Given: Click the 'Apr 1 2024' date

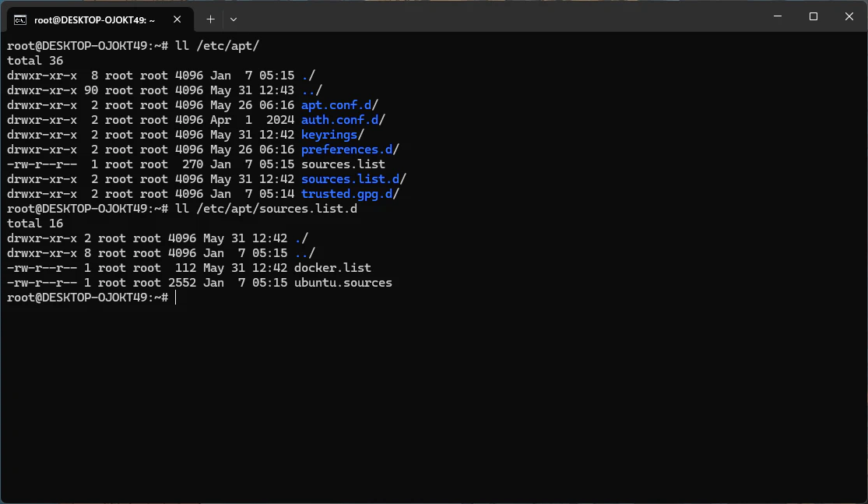Looking at the screenshot, I should [252, 120].
